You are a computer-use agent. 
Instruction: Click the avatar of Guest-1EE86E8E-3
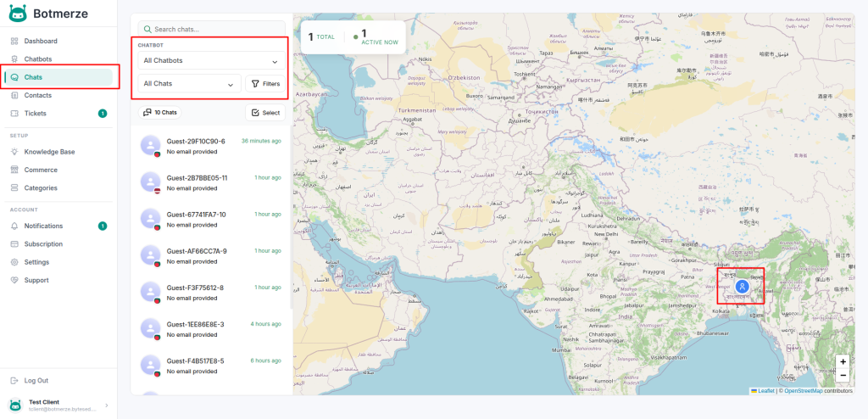151,328
